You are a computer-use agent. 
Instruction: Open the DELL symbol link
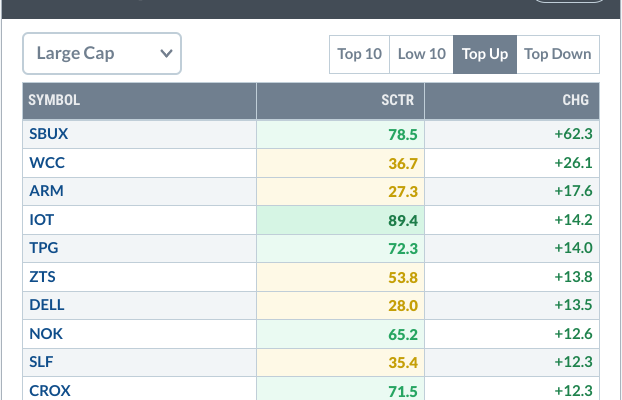click(47, 305)
